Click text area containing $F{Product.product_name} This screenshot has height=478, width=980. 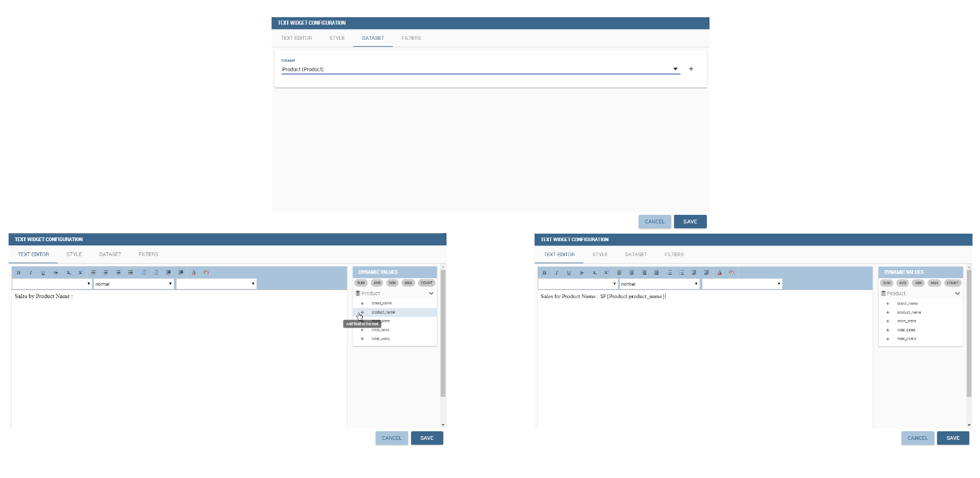[x=705, y=359]
